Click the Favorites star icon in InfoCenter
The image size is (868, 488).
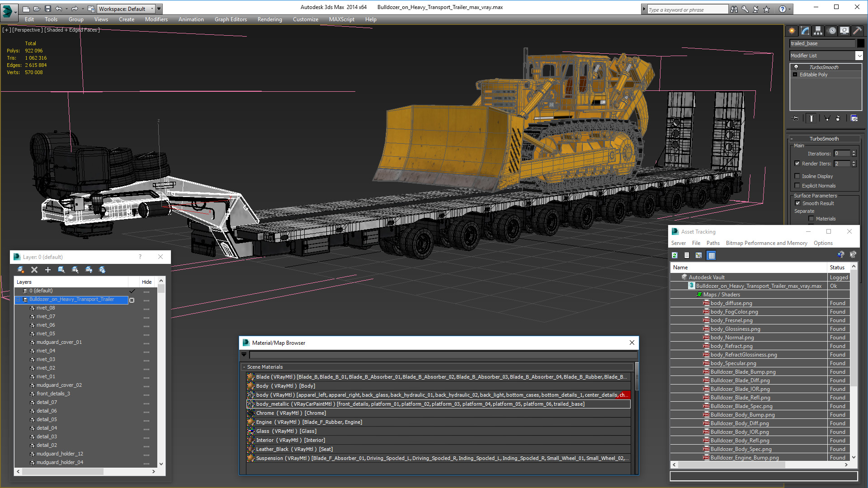(x=766, y=9)
